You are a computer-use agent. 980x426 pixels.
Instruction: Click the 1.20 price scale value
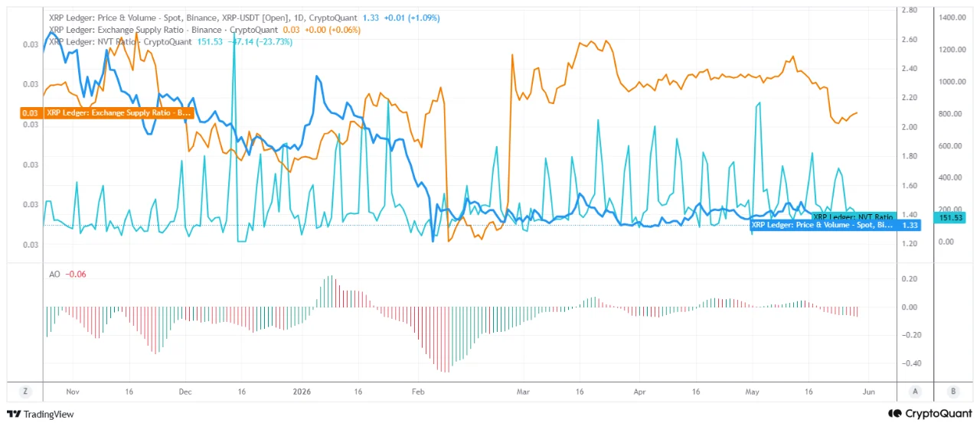tap(909, 243)
